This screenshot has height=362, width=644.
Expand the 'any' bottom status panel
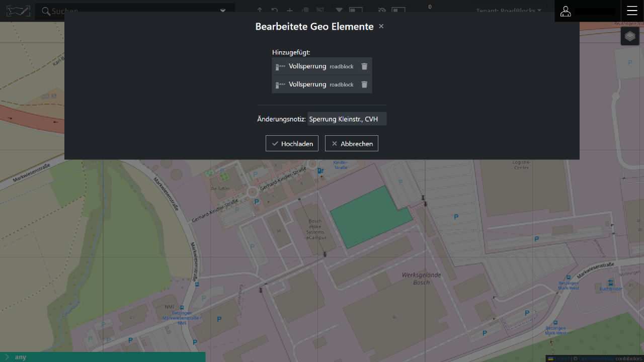[7, 357]
